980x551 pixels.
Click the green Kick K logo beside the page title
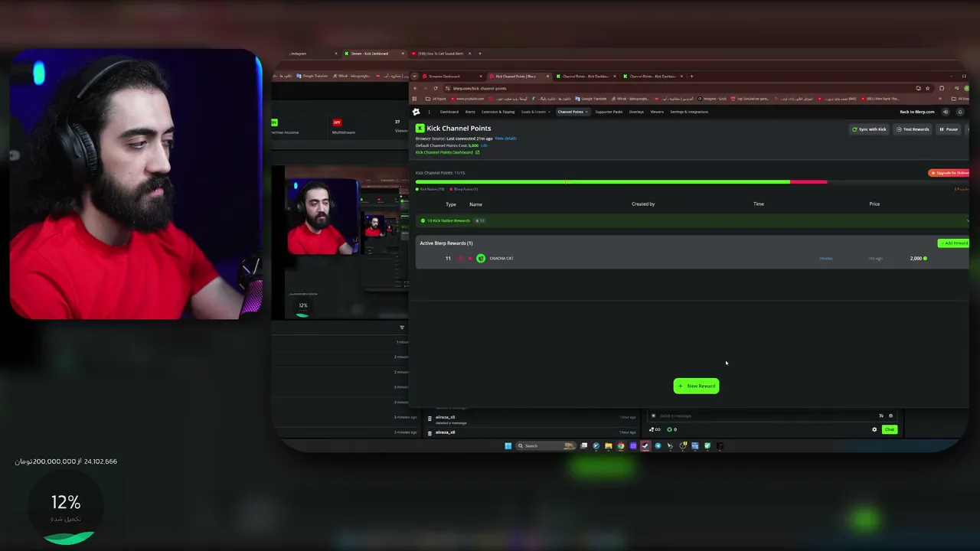point(420,129)
